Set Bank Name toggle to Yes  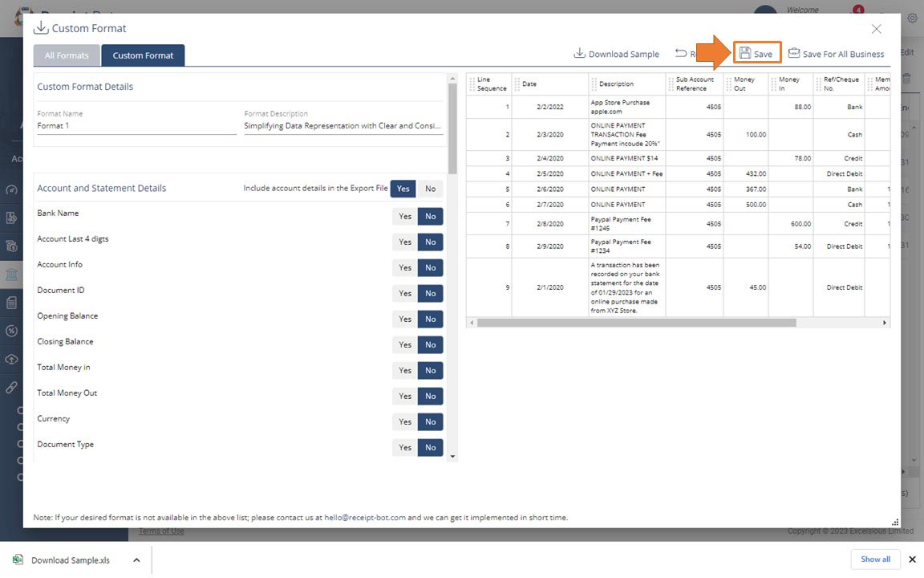tap(405, 217)
